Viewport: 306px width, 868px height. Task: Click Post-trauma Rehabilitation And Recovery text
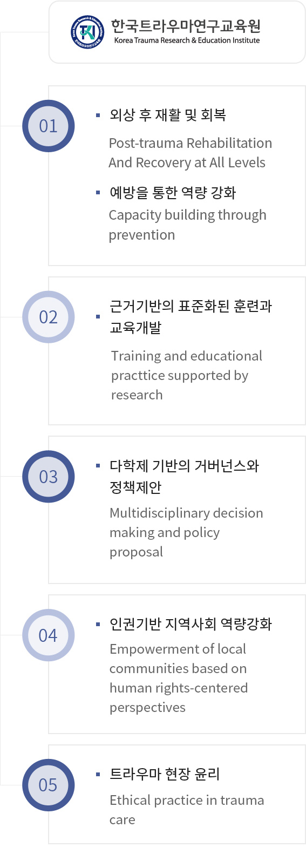coord(191,153)
